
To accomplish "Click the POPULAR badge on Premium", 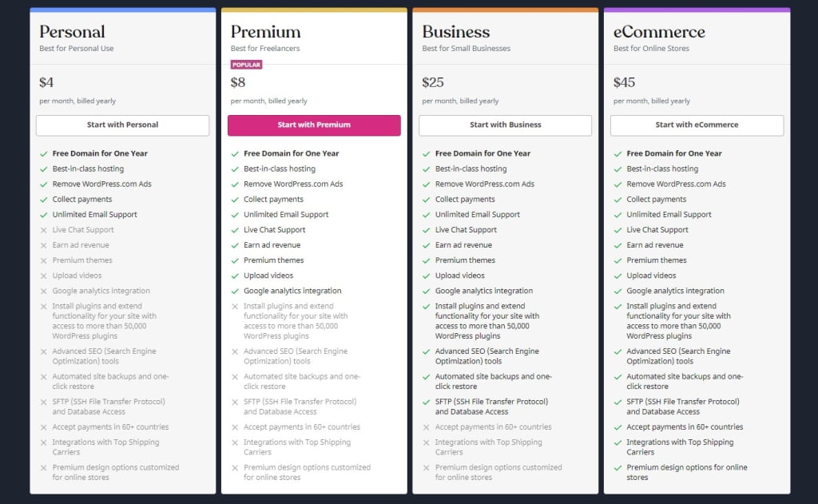I will [x=246, y=65].
